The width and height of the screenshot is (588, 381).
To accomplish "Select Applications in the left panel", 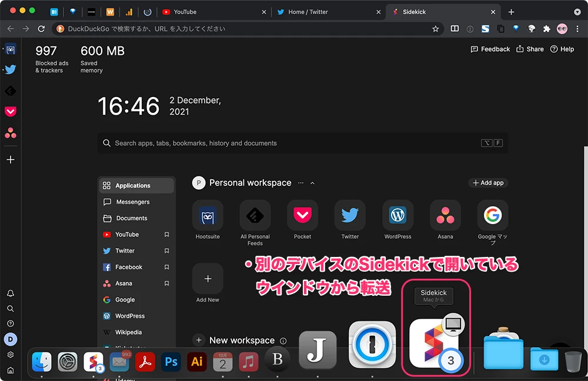I will tap(136, 186).
